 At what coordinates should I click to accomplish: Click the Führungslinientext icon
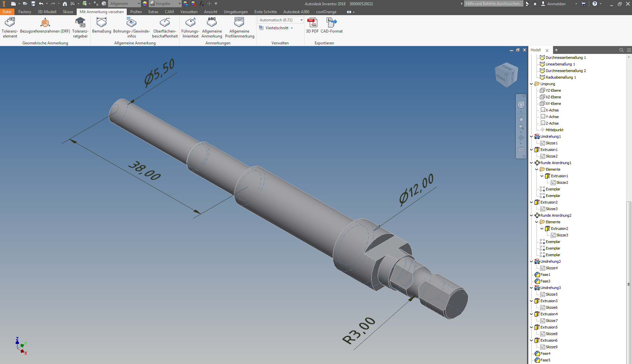(x=190, y=22)
